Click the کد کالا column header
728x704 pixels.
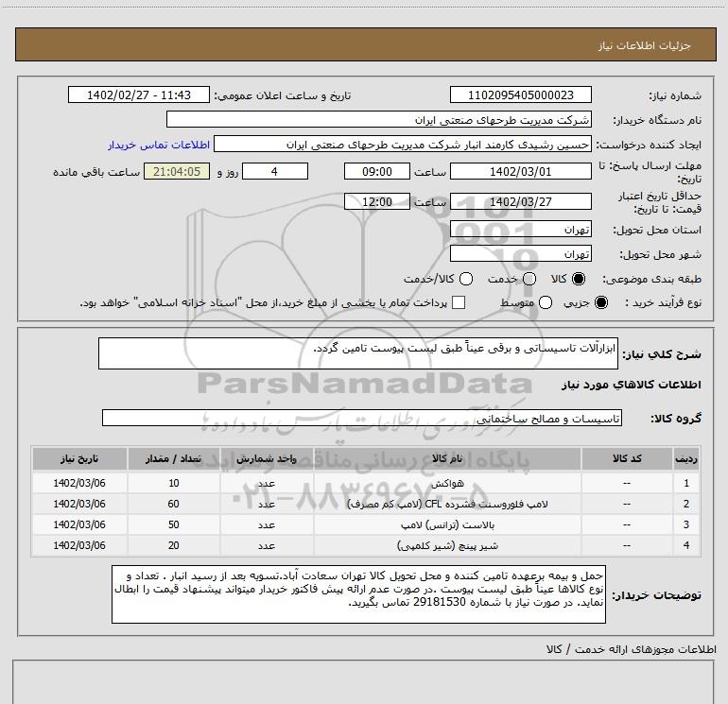pyautogui.click(x=627, y=458)
